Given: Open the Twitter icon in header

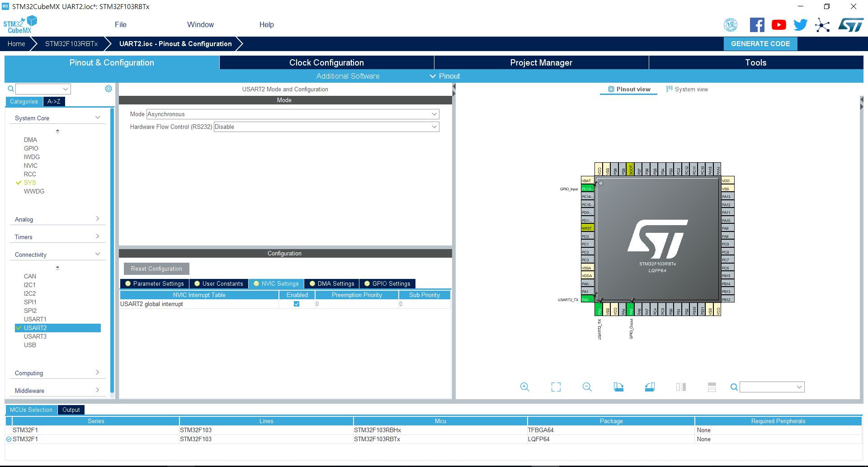Looking at the screenshot, I should point(800,25).
